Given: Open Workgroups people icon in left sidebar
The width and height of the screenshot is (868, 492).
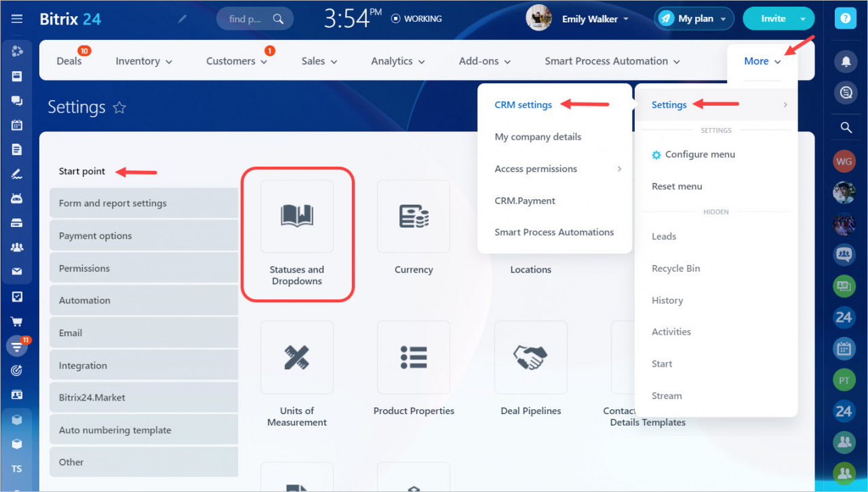Looking at the screenshot, I should (17, 247).
